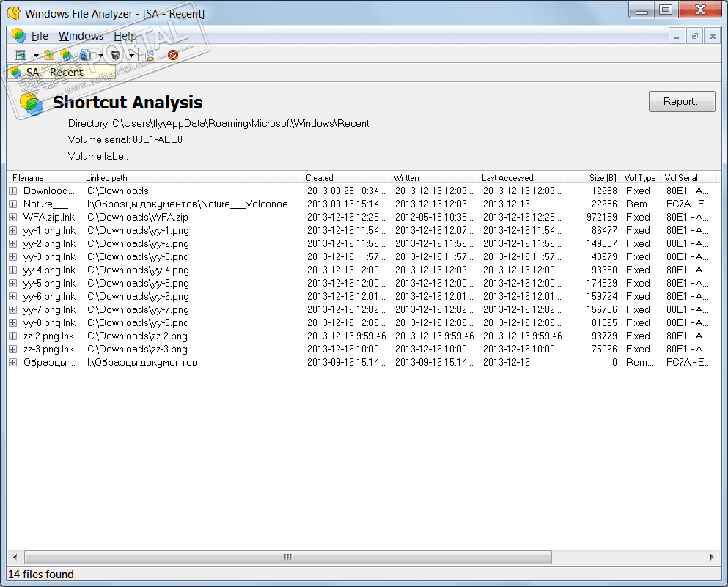This screenshot has width=728, height=587.
Task: Select the C:\Downloads\yy-8.png linked path
Action: tap(138, 322)
